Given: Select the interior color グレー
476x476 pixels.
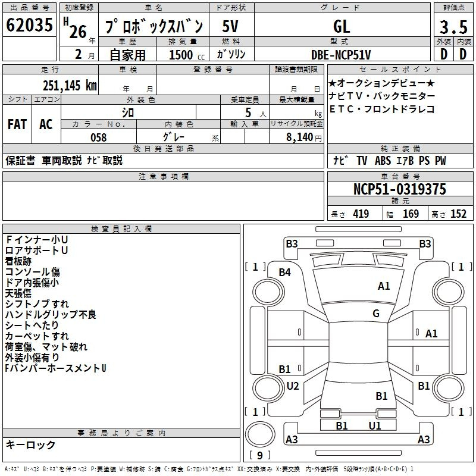Looking at the screenshot, I should [x=174, y=137].
